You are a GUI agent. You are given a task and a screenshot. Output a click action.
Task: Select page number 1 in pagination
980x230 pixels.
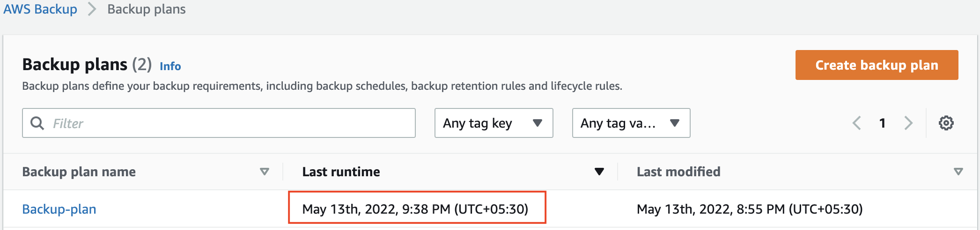882,123
